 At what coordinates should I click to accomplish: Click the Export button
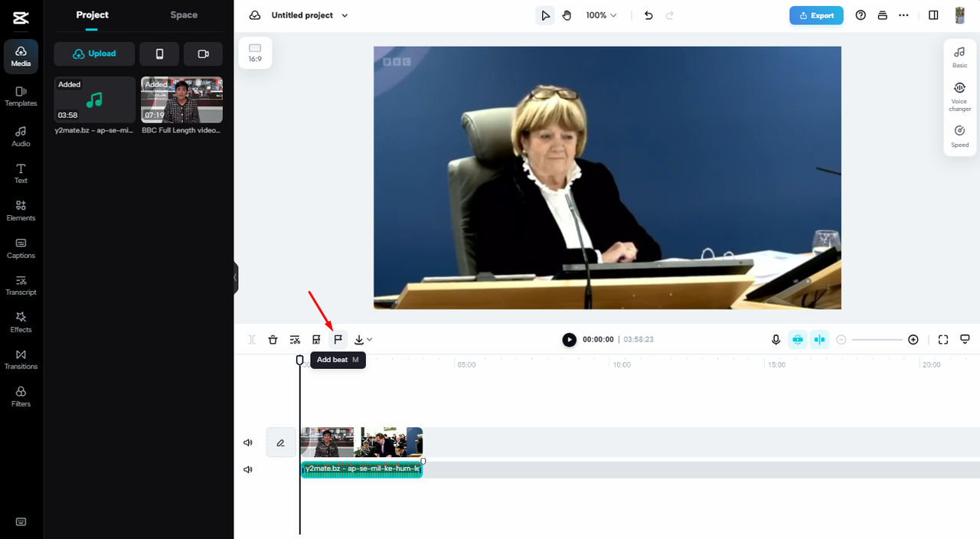[815, 15]
